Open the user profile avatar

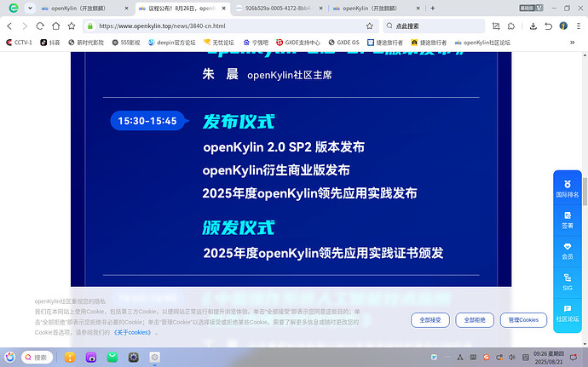(563, 26)
